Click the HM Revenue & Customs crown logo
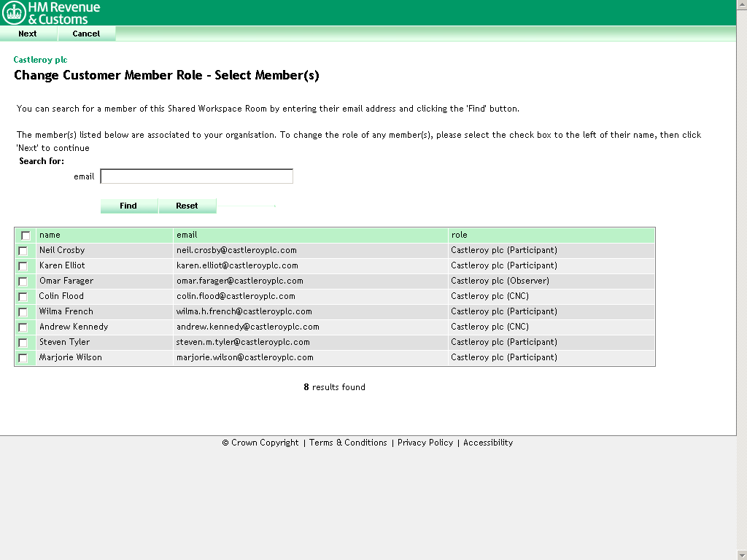 click(x=14, y=12)
